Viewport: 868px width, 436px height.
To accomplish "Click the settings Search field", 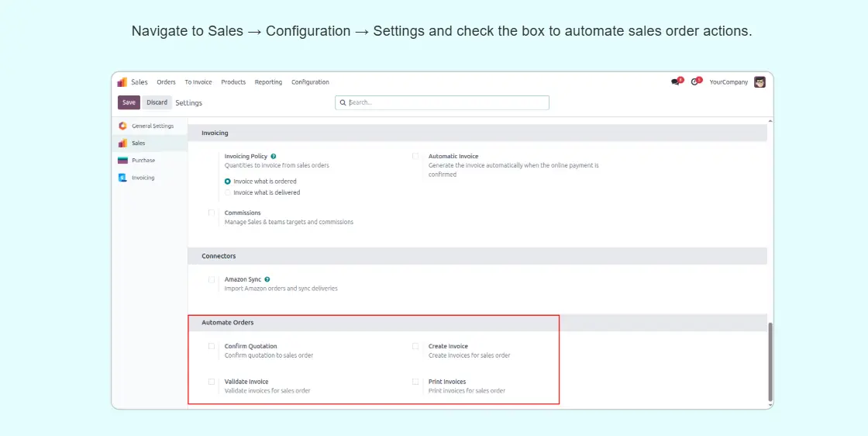I will pyautogui.click(x=446, y=102).
